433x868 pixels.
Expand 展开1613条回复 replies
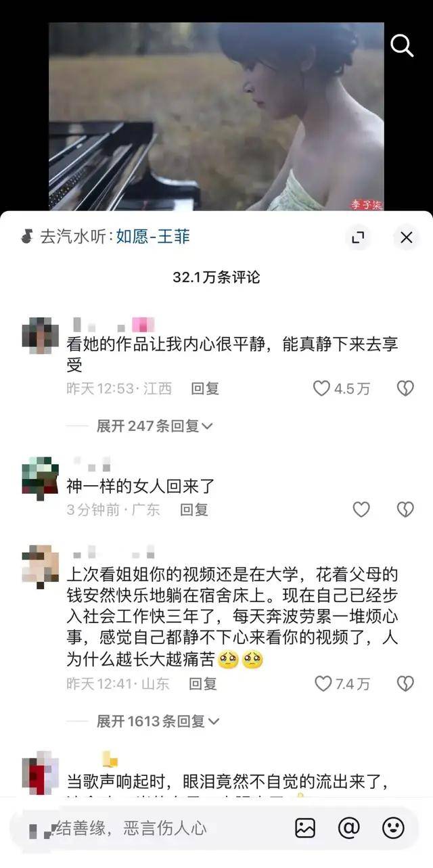pos(156,722)
